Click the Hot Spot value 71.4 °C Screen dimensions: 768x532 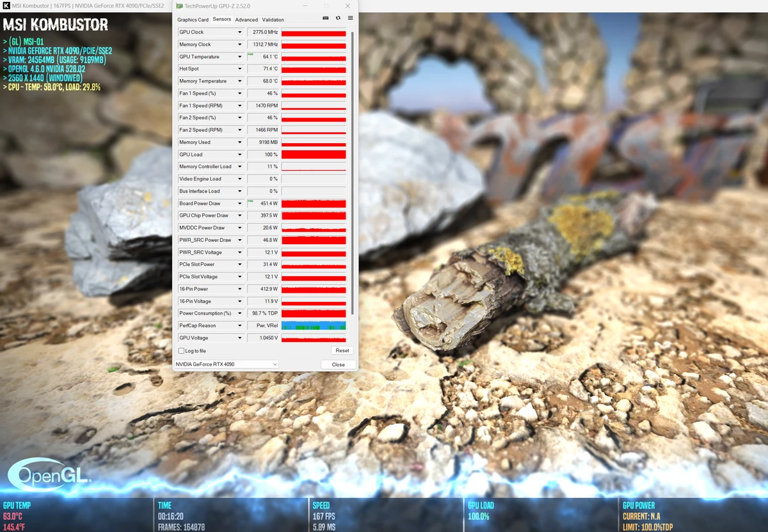263,69
